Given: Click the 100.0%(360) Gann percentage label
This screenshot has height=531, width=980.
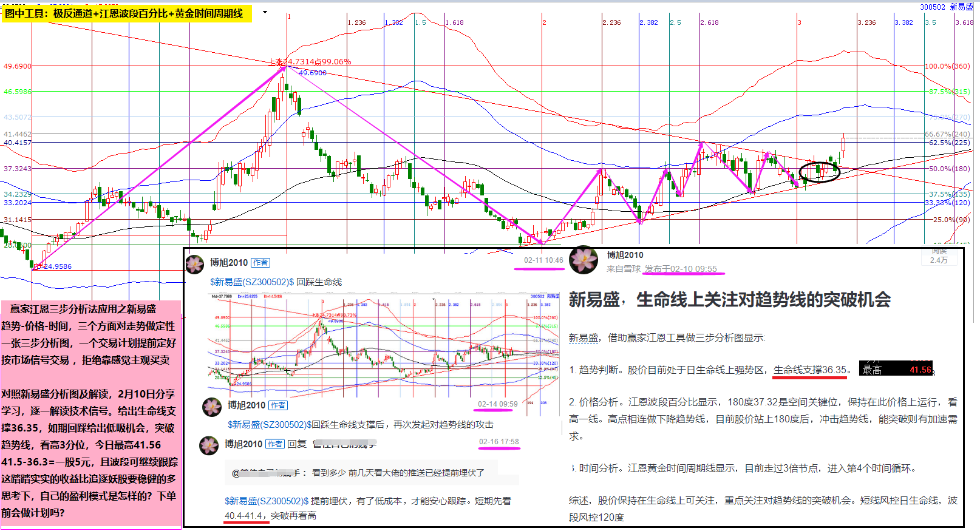Looking at the screenshot, I should tap(947, 66).
